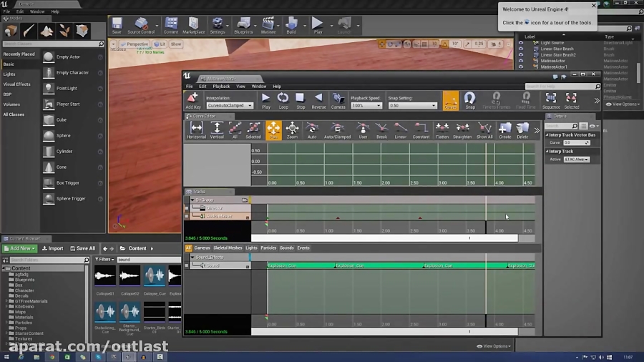Select the Lights category in Modes
This screenshot has height=362, width=644.
(x=9, y=74)
